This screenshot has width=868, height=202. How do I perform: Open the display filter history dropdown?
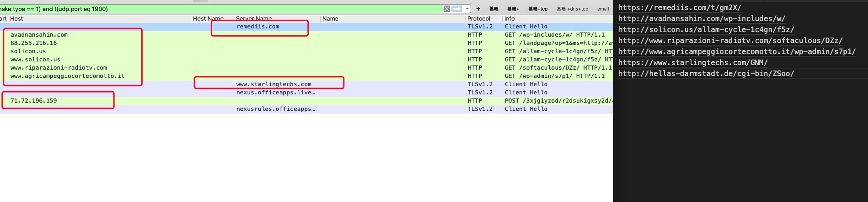pos(467,9)
